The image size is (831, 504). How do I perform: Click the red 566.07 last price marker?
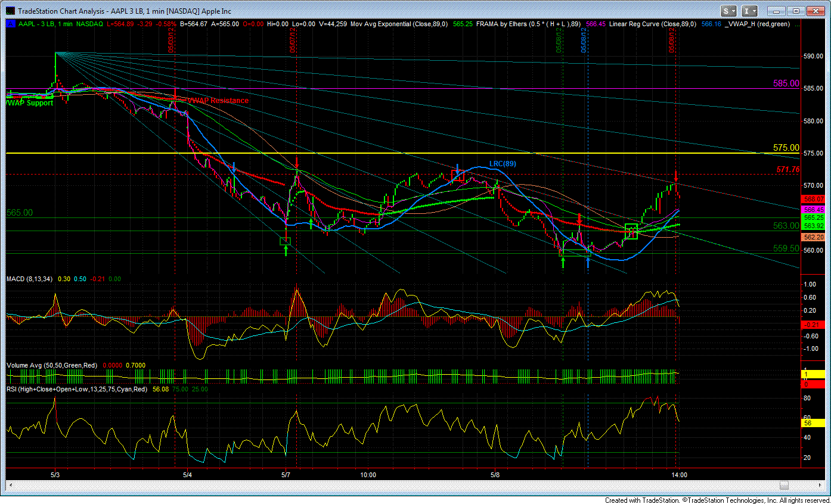click(814, 199)
